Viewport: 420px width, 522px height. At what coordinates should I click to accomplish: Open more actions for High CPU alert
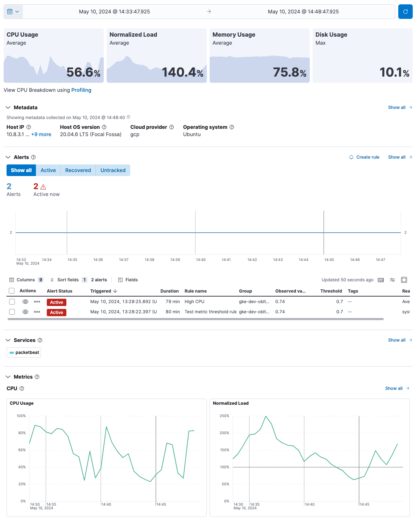point(37,302)
